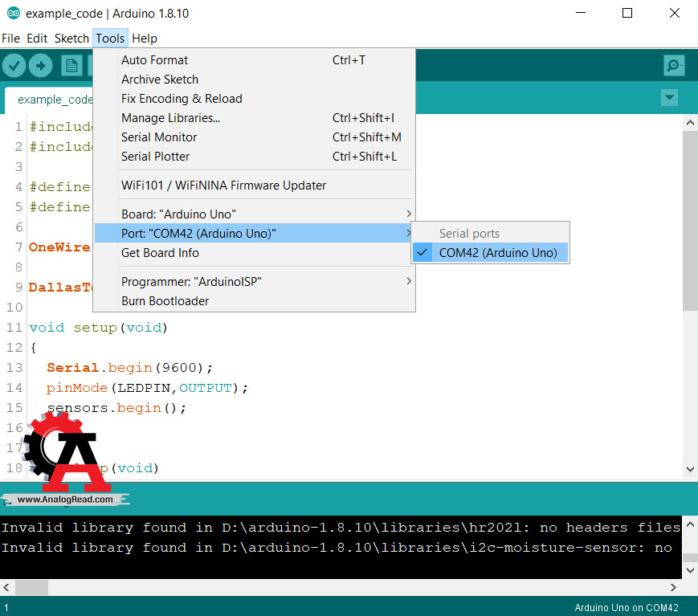Expand Board: "Arduino Uno" submenu
The image size is (698, 616).
254,214
